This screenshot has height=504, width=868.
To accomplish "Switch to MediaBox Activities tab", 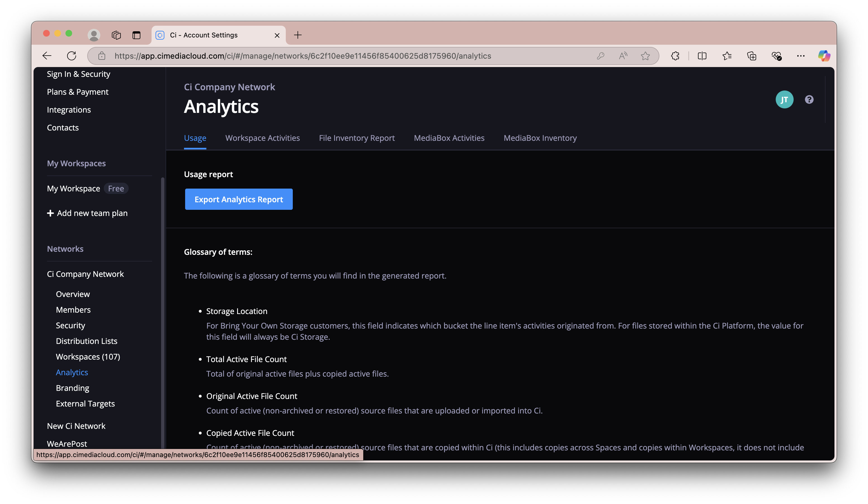I will pyautogui.click(x=449, y=138).
